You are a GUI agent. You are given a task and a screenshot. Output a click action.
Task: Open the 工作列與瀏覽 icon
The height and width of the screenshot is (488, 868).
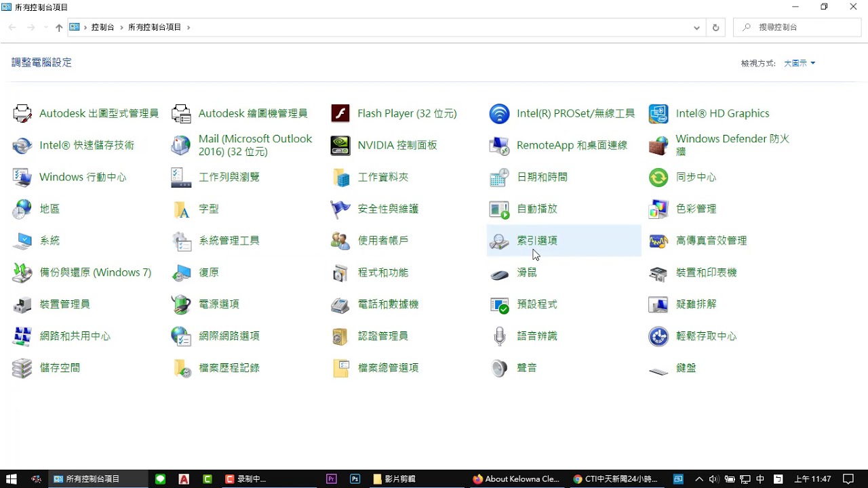(181, 177)
